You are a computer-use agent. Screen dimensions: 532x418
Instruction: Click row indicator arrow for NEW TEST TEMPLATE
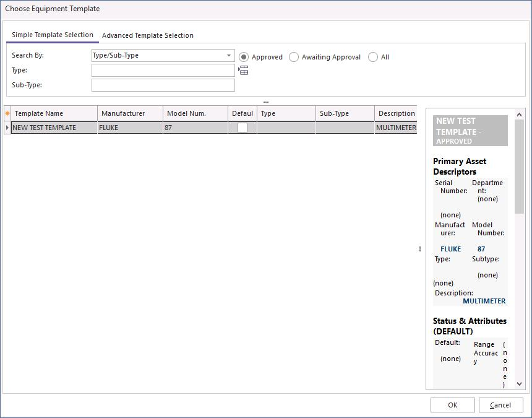[7, 128]
